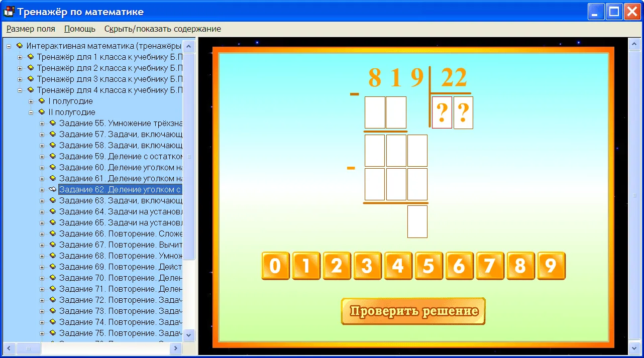The width and height of the screenshot is (644, 358).
Task: Pick the digit 9 tile
Action: pos(551,266)
